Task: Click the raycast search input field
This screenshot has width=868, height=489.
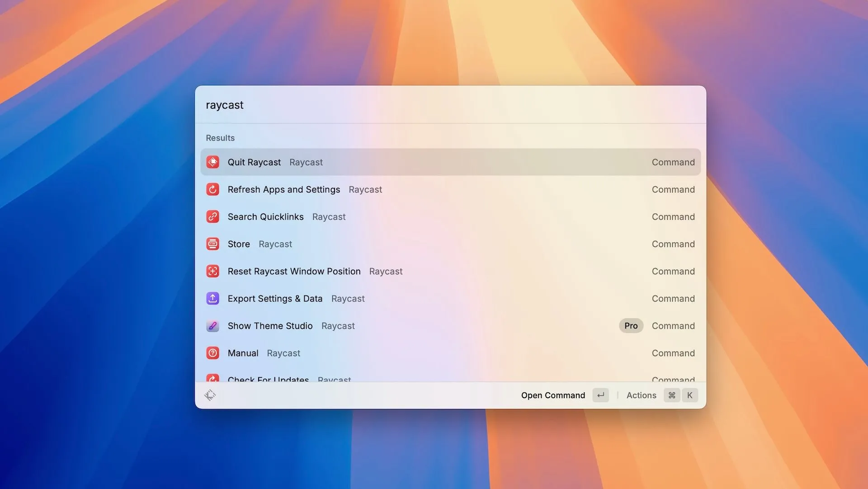Action: pyautogui.click(x=316, y=105)
